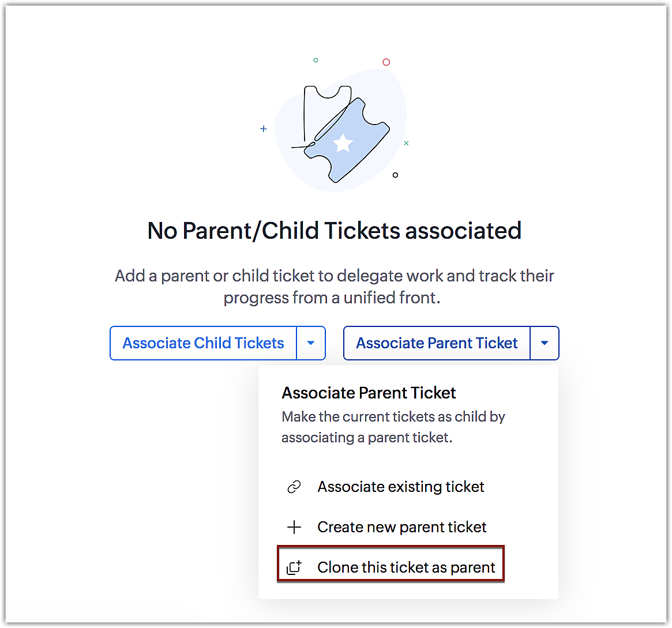This screenshot has width=672, height=628.
Task: Click the small green circle above the illustration
Action: (316, 60)
